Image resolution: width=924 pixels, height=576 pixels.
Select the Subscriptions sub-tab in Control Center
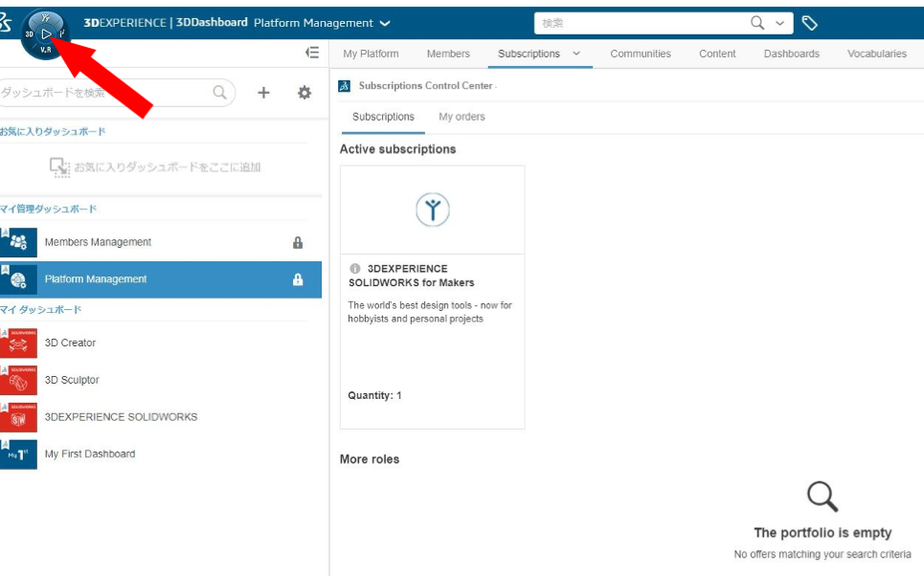point(383,117)
